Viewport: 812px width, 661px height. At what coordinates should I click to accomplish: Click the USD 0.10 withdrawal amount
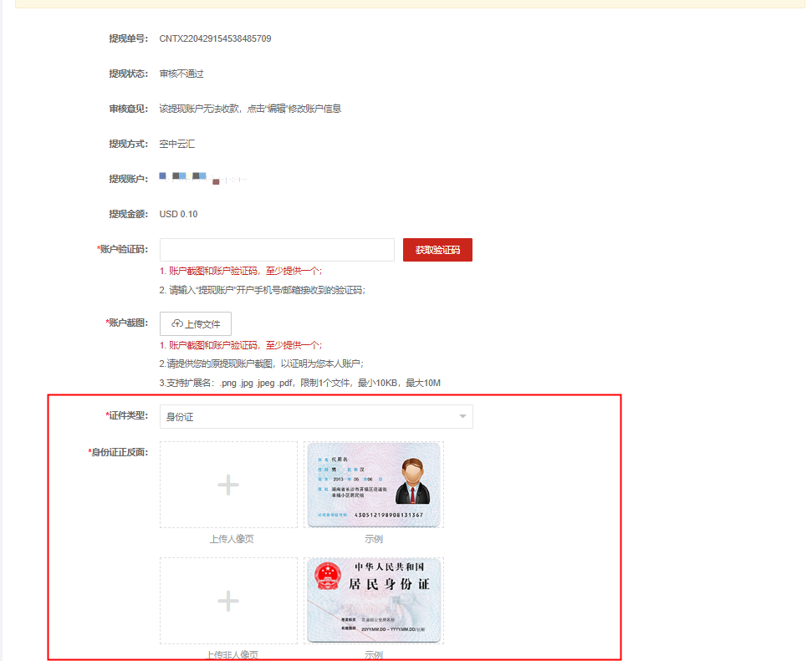point(178,214)
